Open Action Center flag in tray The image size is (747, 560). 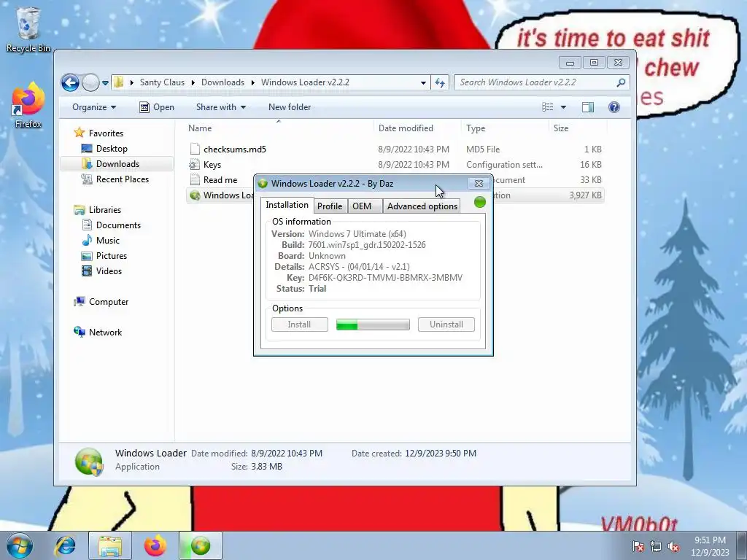tap(638, 547)
